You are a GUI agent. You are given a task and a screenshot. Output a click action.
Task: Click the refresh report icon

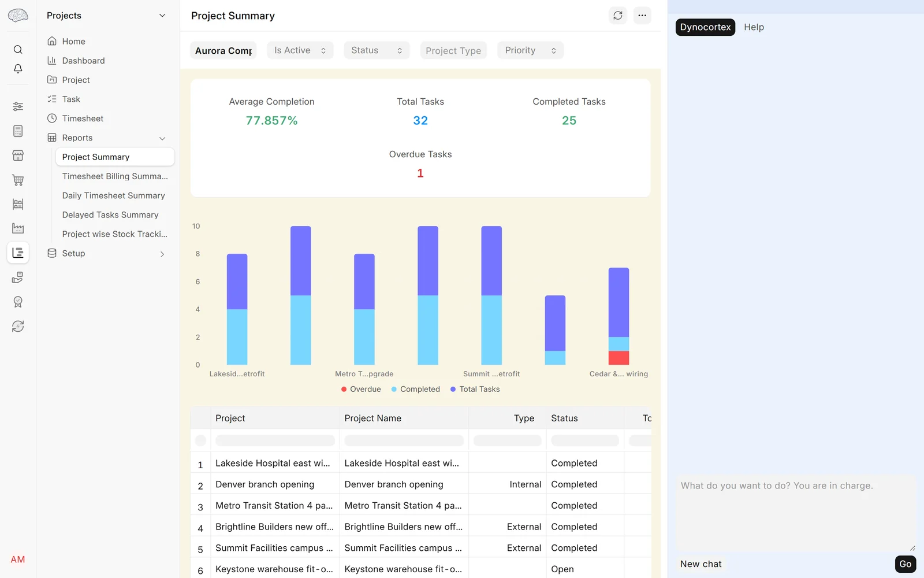click(618, 16)
